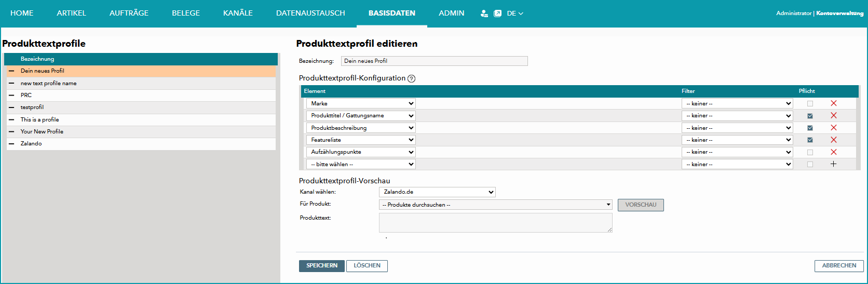Uncheck Pflicht for Produkttitel / Gattungsname
This screenshot has width=868, height=284.
[810, 116]
